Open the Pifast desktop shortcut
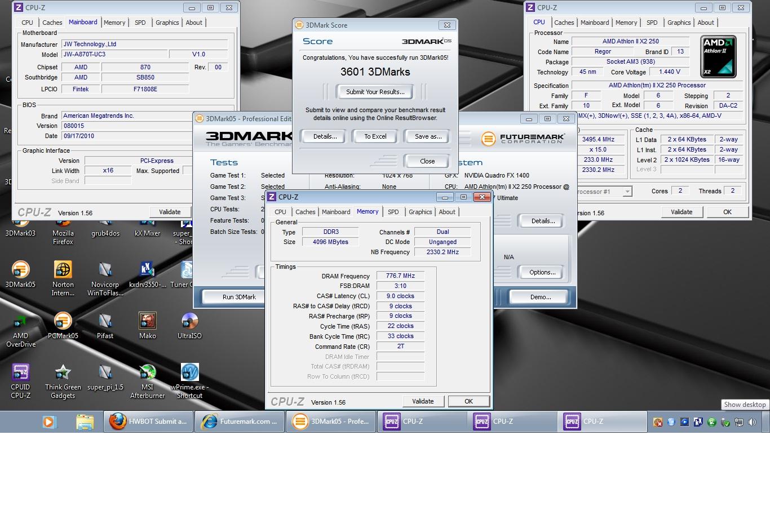 [105, 326]
